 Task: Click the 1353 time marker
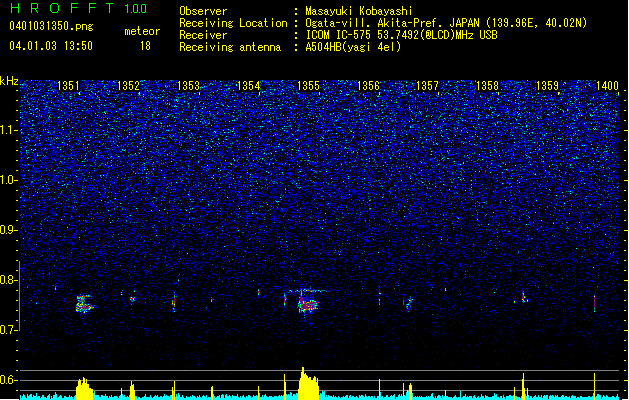pyautogui.click(x=189, y=85)
